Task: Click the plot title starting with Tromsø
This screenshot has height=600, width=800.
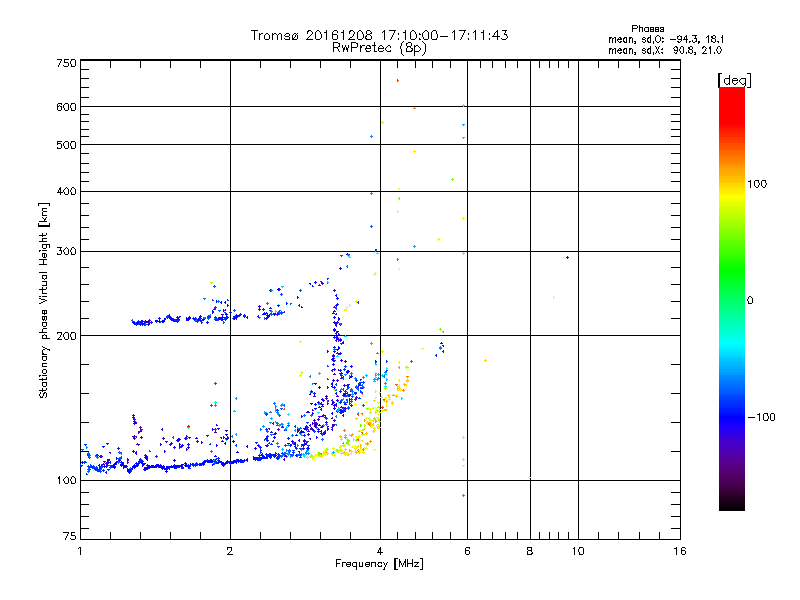Action: [380, 35]
